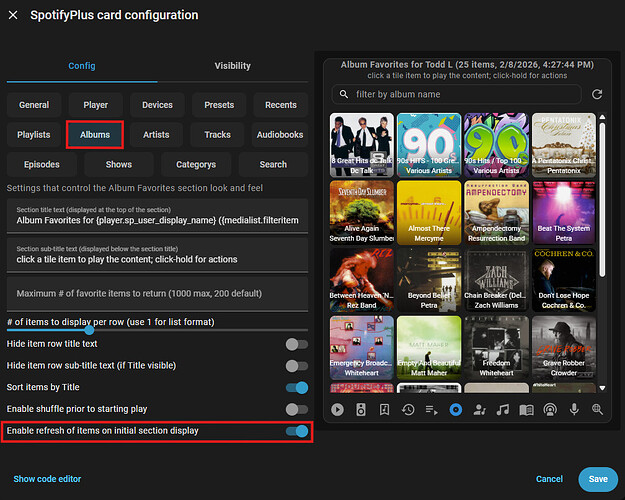Viewport: 625px width, 500px height.
Task: Open the Devices speaker icon
Action: tap(361, 409)
